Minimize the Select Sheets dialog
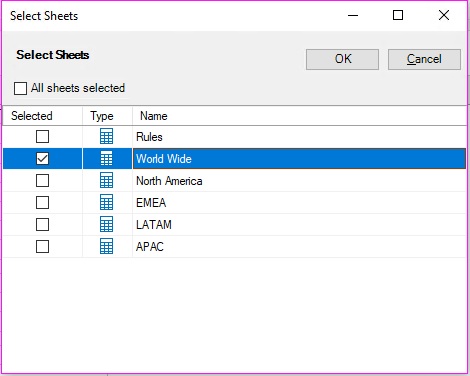The height and width of the screenshot is (376, 470). (x=353, y=15)
